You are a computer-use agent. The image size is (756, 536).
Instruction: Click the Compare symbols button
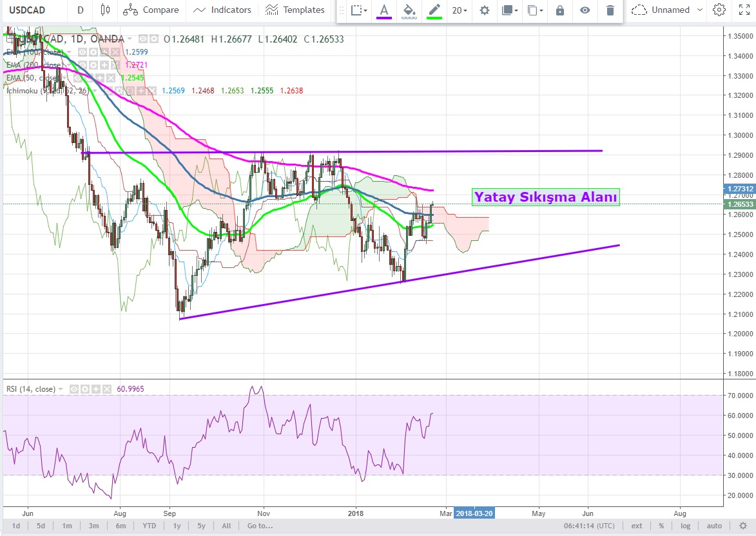151,10
